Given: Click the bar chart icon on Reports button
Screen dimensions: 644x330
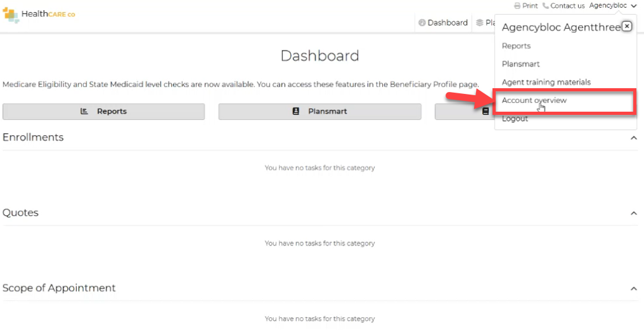Looking at the screenshot, I should (x=84, y=111).
